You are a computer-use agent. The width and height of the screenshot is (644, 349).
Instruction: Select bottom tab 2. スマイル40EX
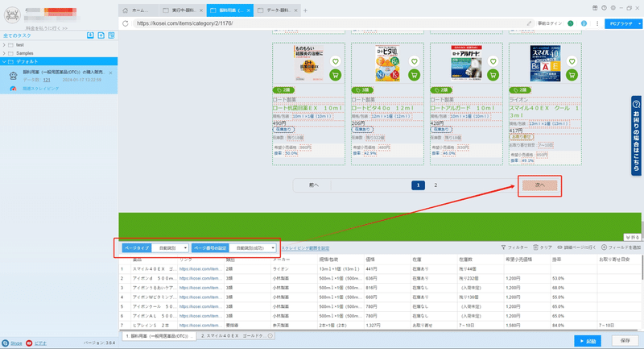pos(236,336)
